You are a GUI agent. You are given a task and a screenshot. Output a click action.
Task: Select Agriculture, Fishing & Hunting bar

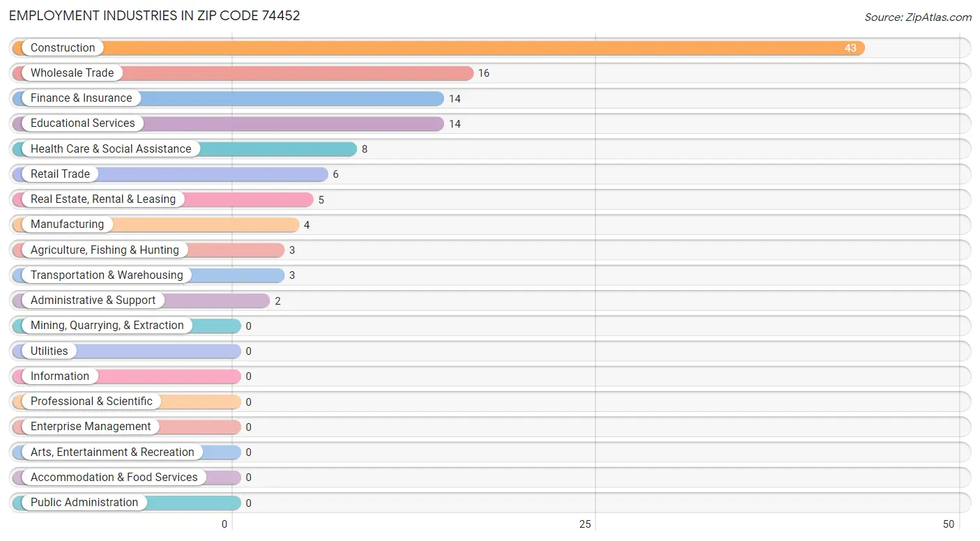click(x=148, y=250)
